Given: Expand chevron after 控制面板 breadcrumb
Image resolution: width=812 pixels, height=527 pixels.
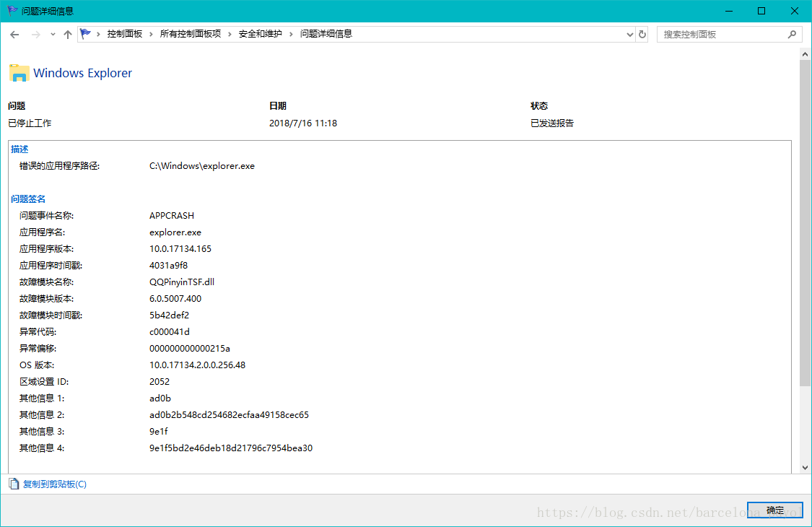Looking at the screenshot, I should (152, 34).
